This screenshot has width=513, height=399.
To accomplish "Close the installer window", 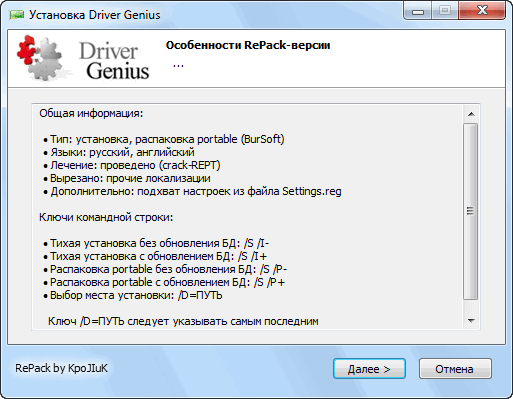I will point(482,11).
